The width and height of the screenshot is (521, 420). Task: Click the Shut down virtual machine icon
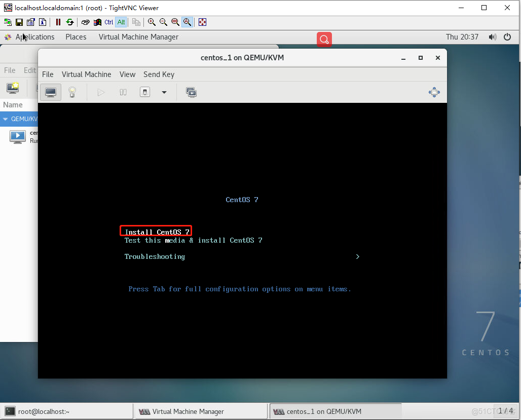145,92
